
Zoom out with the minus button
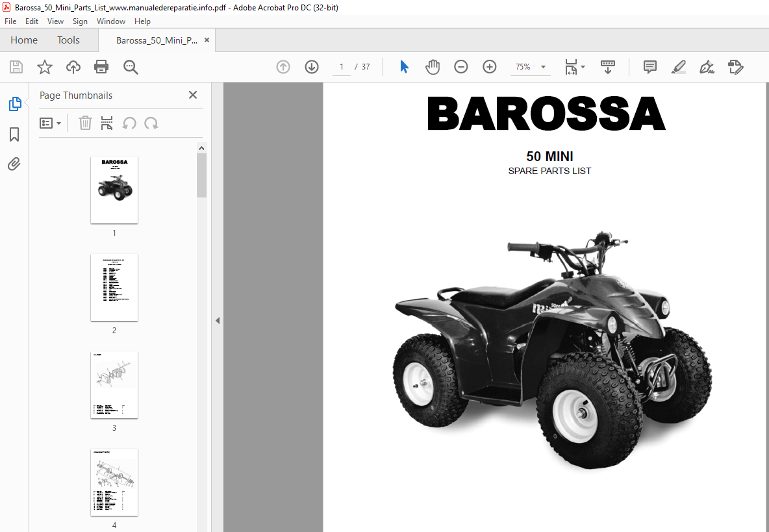461,67
